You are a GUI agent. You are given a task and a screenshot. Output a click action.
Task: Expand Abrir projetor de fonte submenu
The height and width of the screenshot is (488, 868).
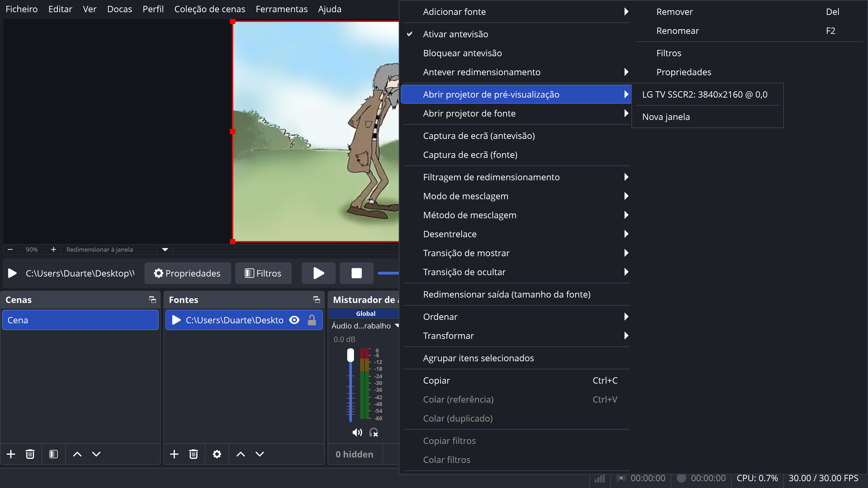pyautogui.click(x=516, y=113)
